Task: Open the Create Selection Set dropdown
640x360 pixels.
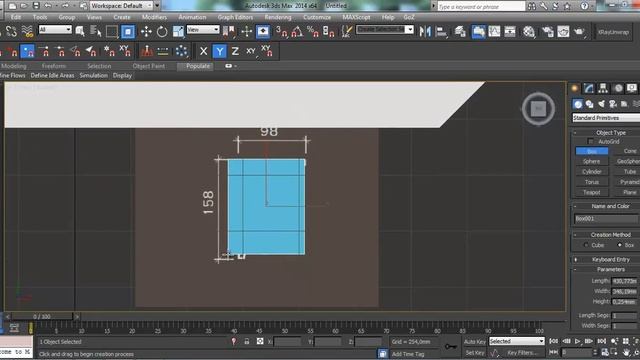Action: pos(385,29)
